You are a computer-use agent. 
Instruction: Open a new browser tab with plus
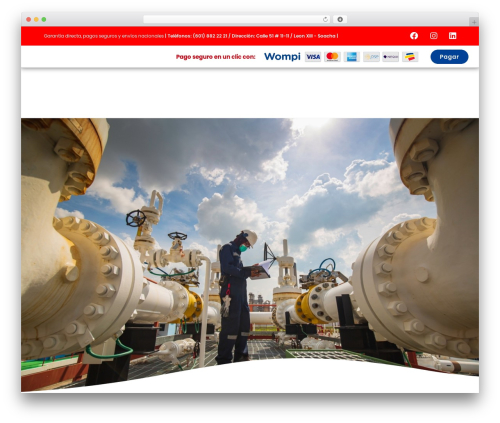(x=474, y=22)
